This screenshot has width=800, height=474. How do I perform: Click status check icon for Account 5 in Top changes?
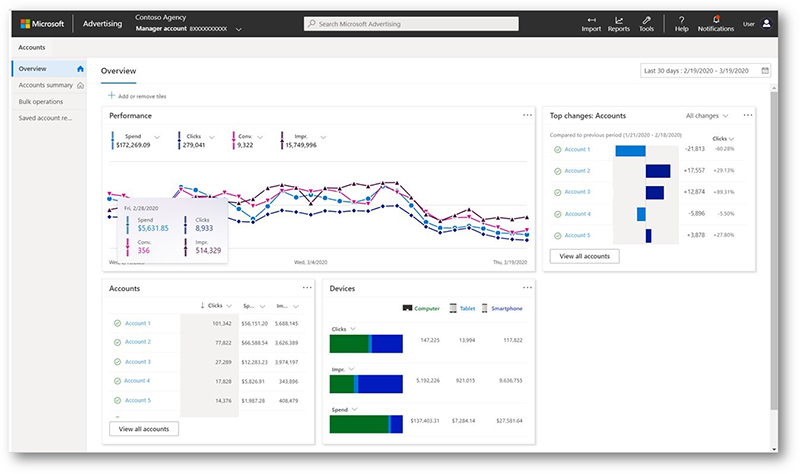tap(557, 236)
